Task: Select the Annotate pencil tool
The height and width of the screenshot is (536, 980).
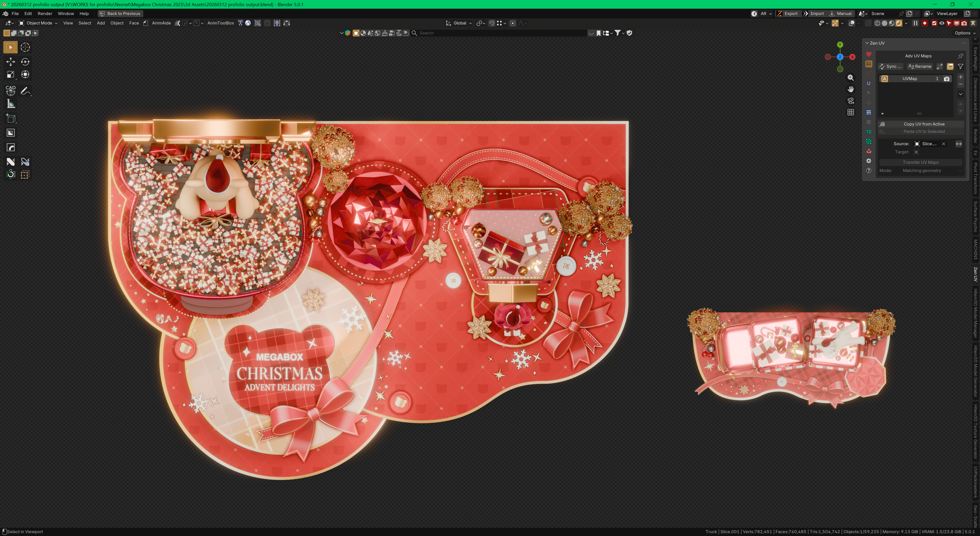Action: (25, 91)
